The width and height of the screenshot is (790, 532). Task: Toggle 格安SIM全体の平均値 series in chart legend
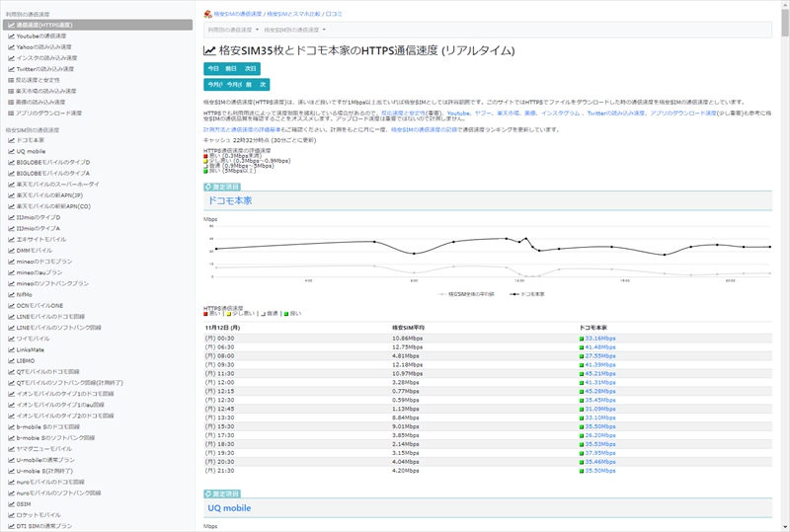pyautogui.click(x=466, y=294)
